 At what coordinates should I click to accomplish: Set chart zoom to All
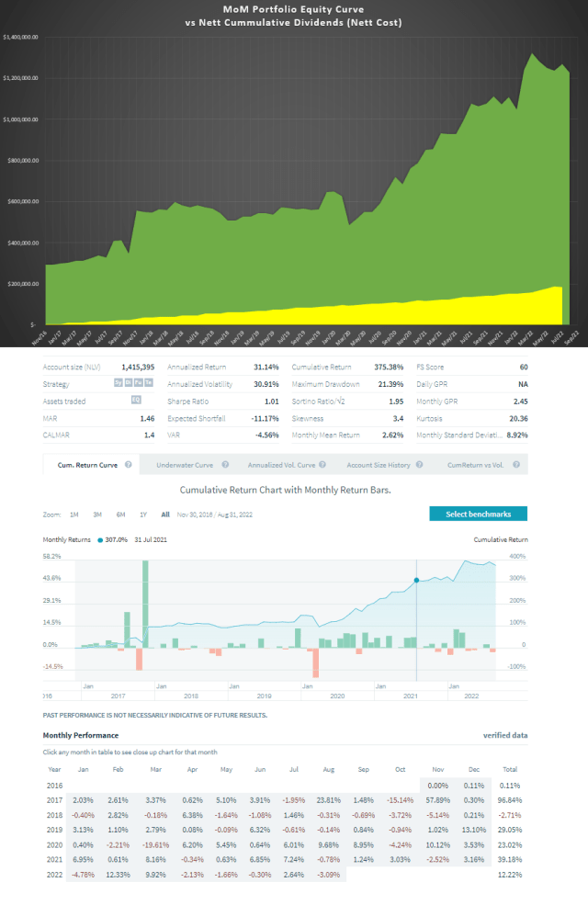coord(165,515)
